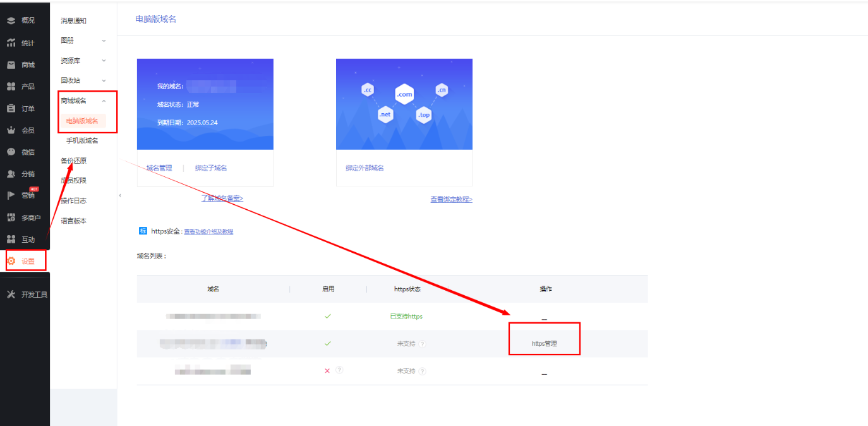Open the 营销 marketing flag icon
The height and width of the screenshot is (426, 868).
pos(11,195)
